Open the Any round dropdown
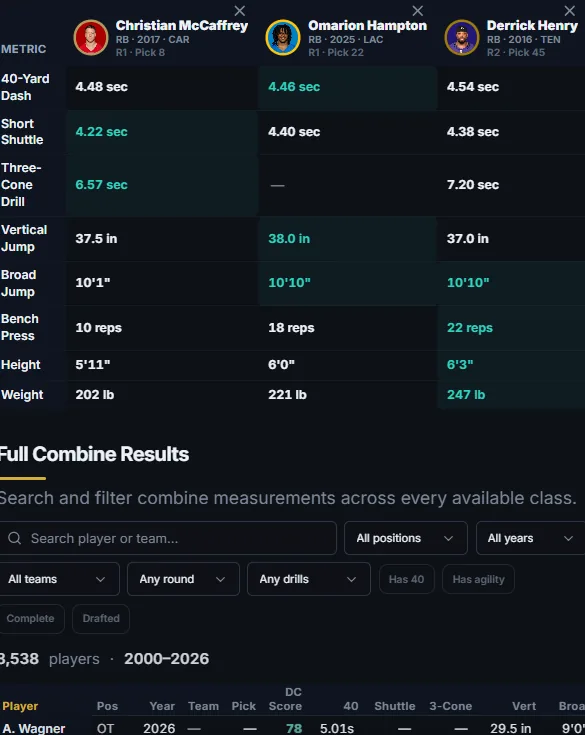585x735 pixels. pyautogui.click(x=183, y=579)
